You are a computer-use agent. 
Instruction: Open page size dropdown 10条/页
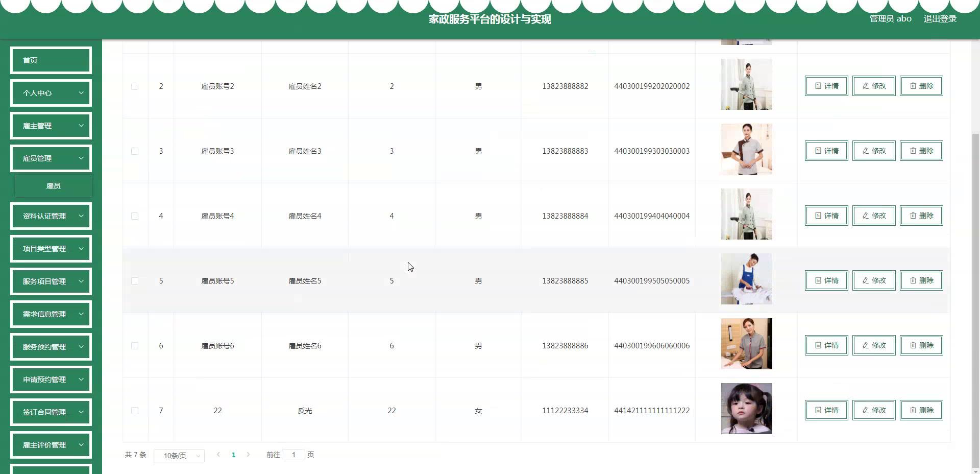(179, 456)
